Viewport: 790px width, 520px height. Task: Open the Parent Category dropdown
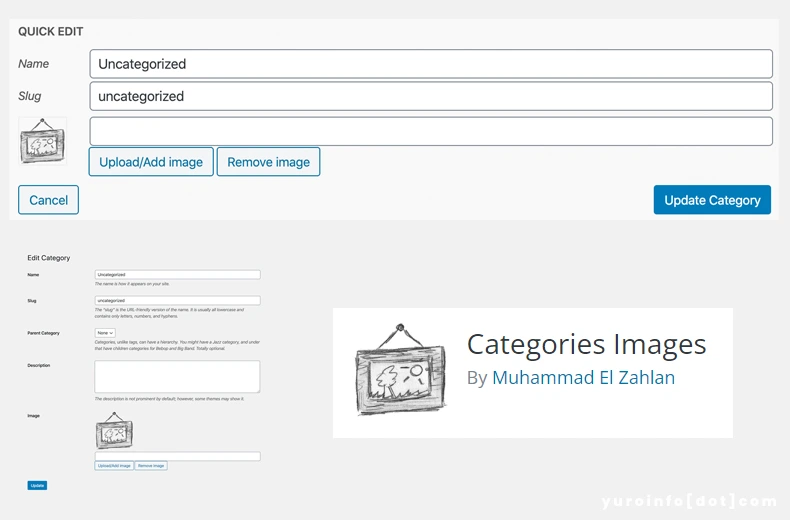pos(105,333)
